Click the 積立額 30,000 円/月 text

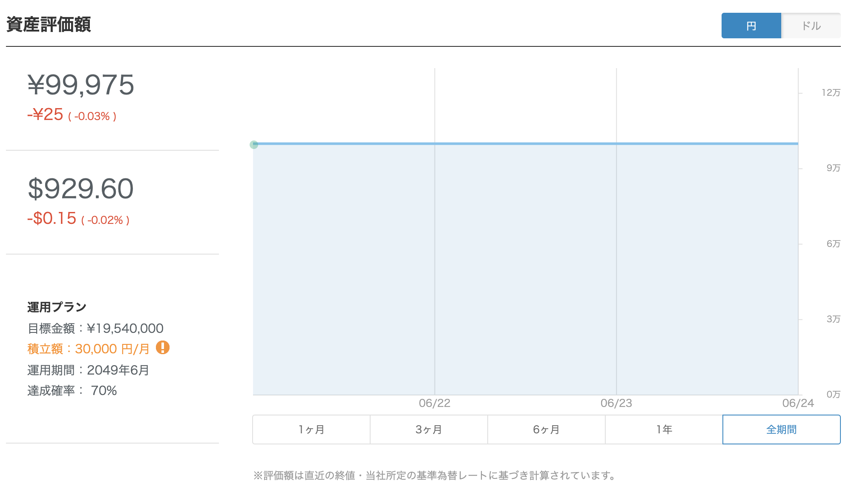pos(89,349)
